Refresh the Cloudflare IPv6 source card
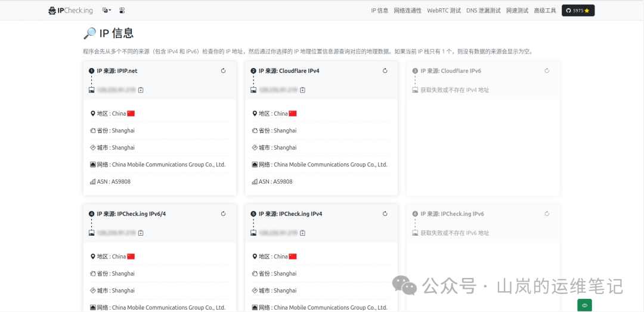The width and height of the screenshot is (644, 312). coord(547,71)
